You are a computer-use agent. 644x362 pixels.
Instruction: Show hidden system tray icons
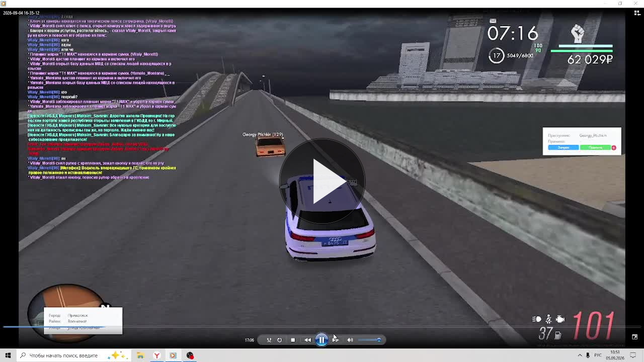click(580, 355)
